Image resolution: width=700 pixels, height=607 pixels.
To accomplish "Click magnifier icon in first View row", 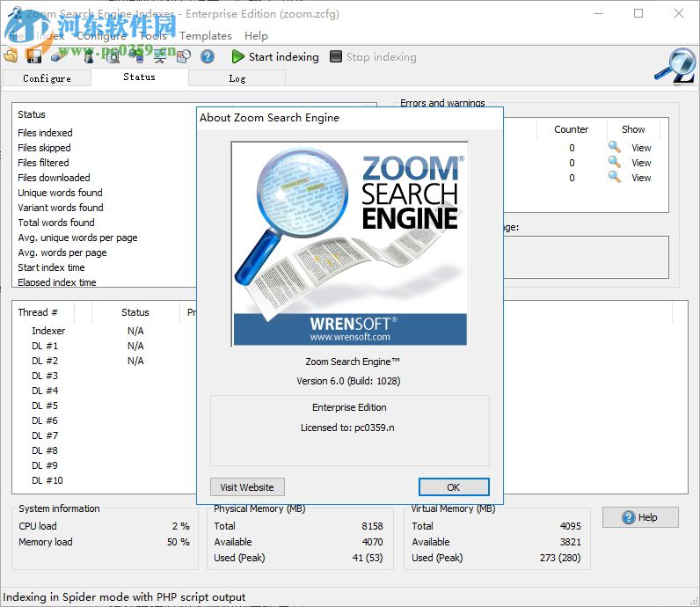I will click(615, 147).
